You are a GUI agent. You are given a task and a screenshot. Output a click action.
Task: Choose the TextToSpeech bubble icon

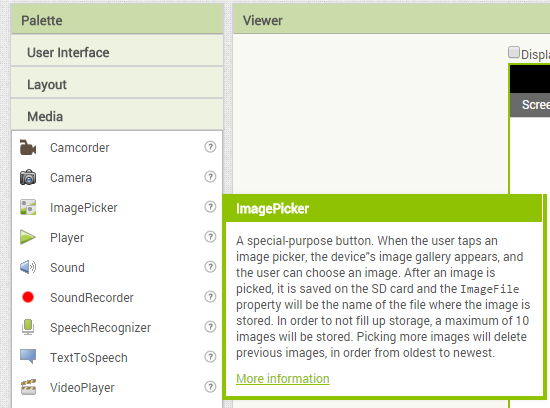click(x=28, y=357)
